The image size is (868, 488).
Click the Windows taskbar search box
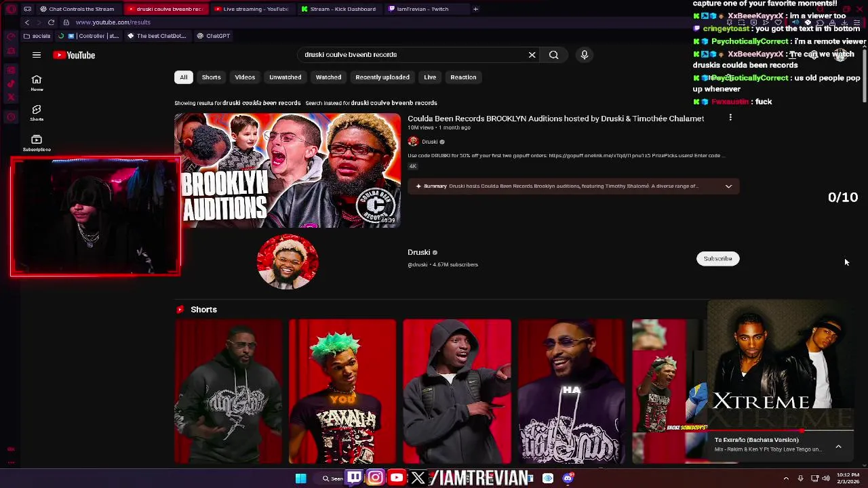click(x=334, y=479)
